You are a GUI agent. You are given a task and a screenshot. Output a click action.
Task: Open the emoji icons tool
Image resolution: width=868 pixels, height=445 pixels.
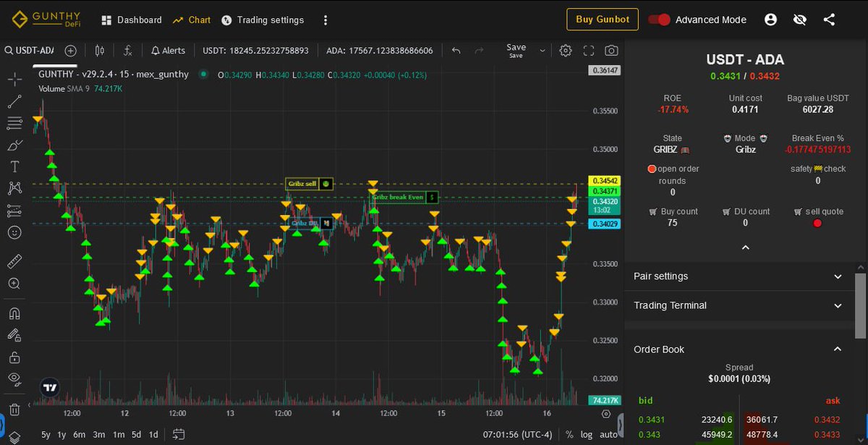click(14, 232)
